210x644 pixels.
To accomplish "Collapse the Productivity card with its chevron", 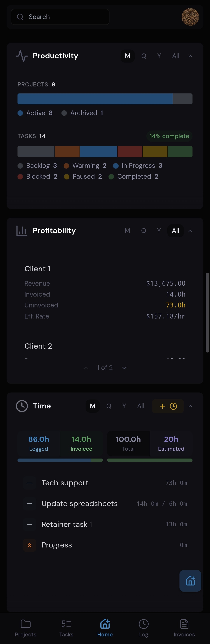I will (x=191, y=56).
